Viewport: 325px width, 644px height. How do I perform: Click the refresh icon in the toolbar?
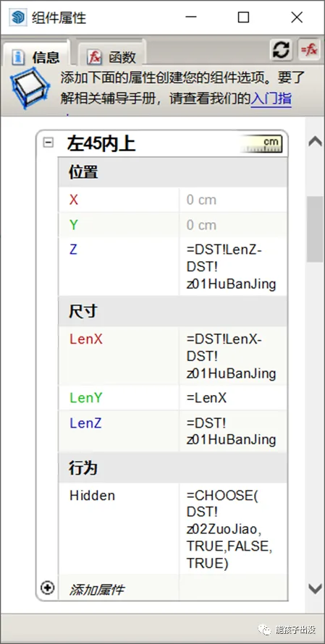(x=281, y=50)
